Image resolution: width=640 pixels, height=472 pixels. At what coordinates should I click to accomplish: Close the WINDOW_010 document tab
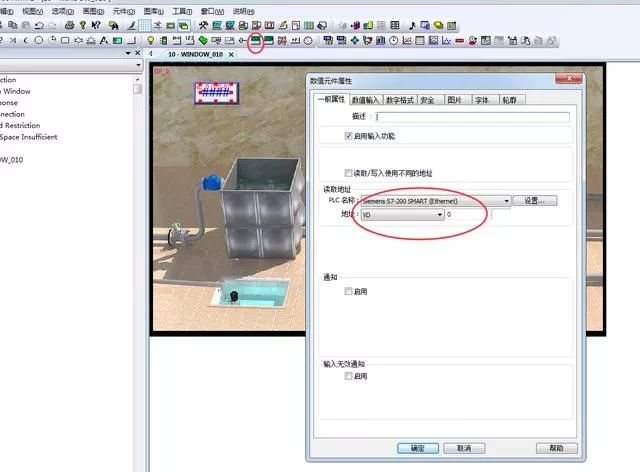point(231,54)
